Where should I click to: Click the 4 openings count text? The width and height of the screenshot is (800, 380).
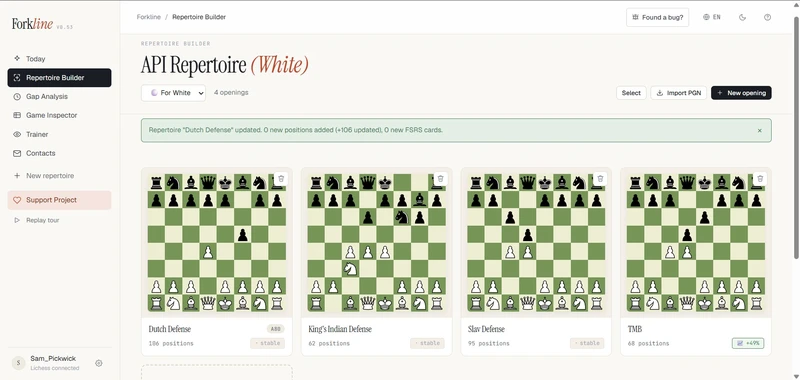pos(231,92)
